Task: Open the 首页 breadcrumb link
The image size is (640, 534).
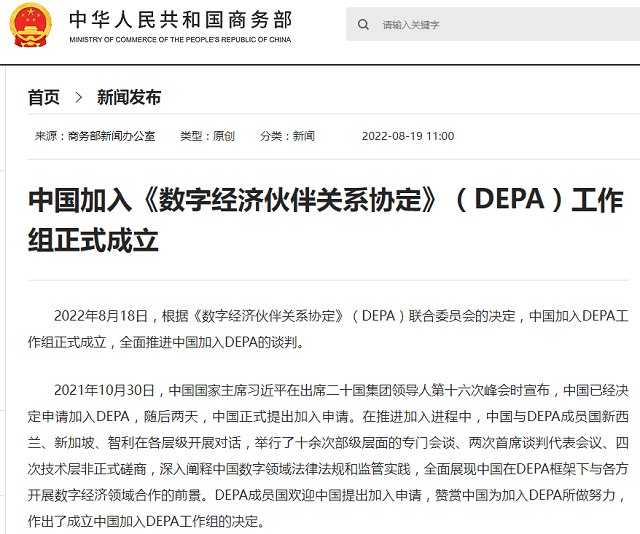Action: [x=44, y=97]
